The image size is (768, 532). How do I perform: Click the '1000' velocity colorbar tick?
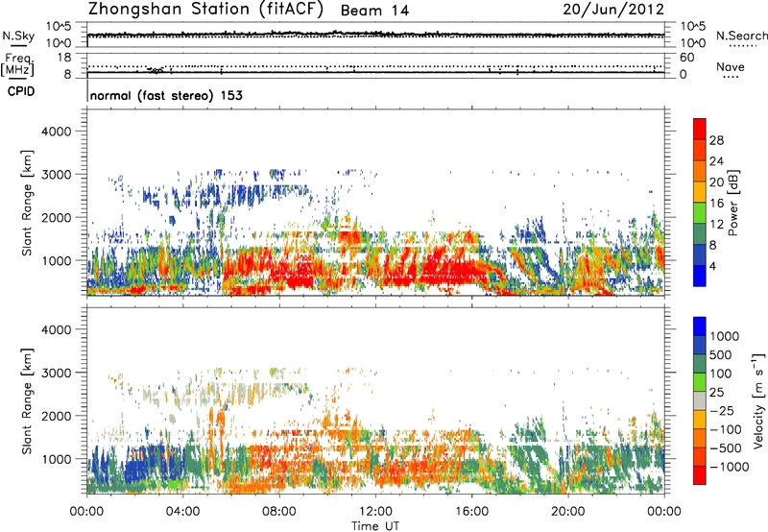click(x=725, y=336)
